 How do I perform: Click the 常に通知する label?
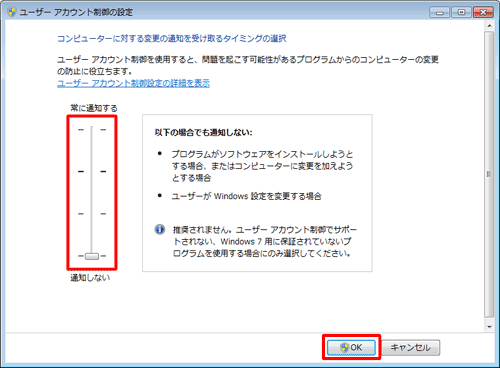point(94,108)
